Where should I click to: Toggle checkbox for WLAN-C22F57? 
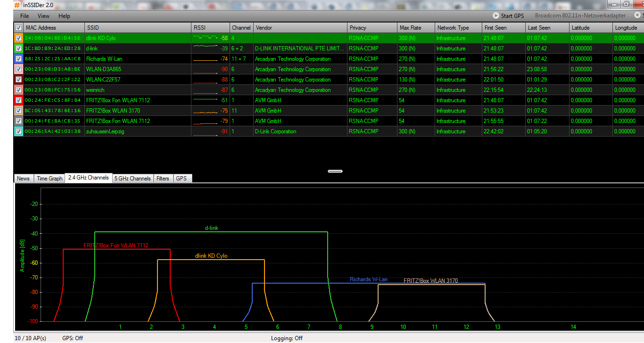tap(18, 80)
